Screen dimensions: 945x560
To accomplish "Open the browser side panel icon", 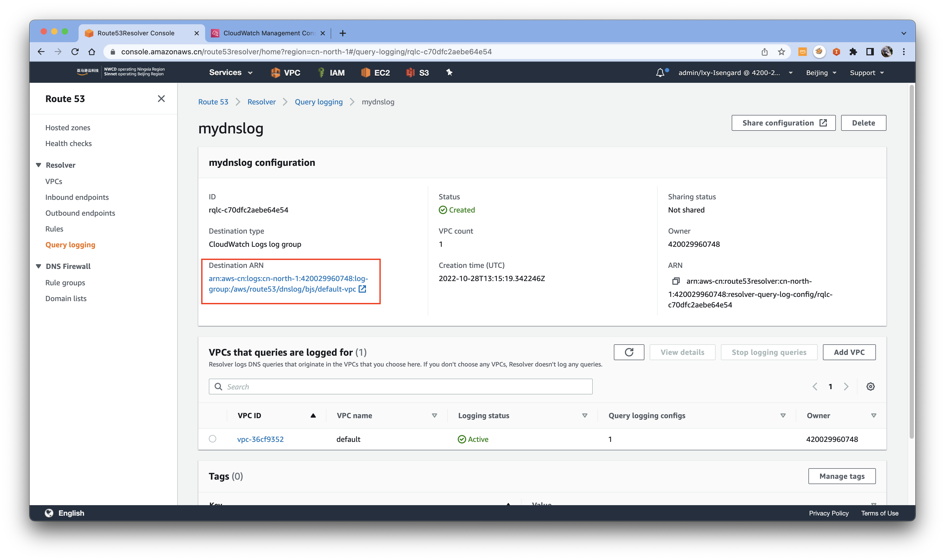I will (870, 52).
